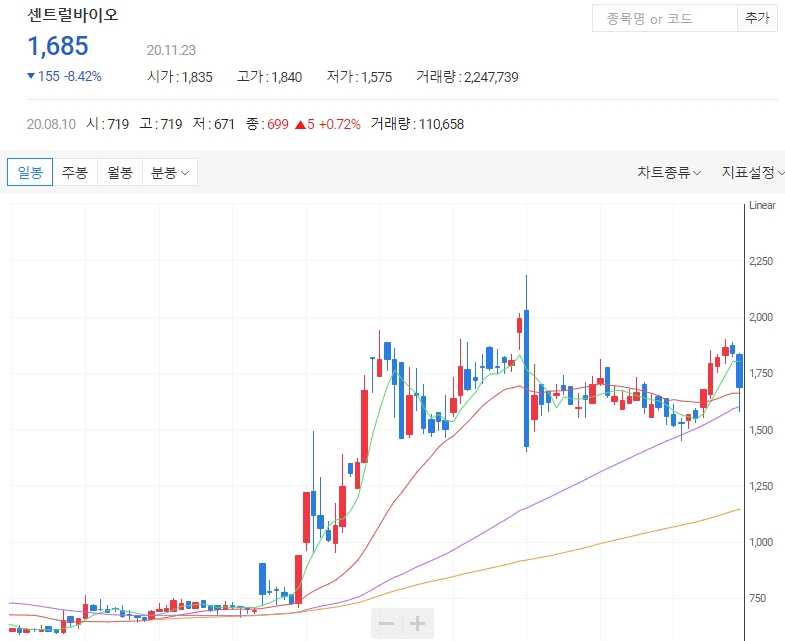
Task: Open the 지표설정 indicator settings dropdown
Action: coord(752,172)
